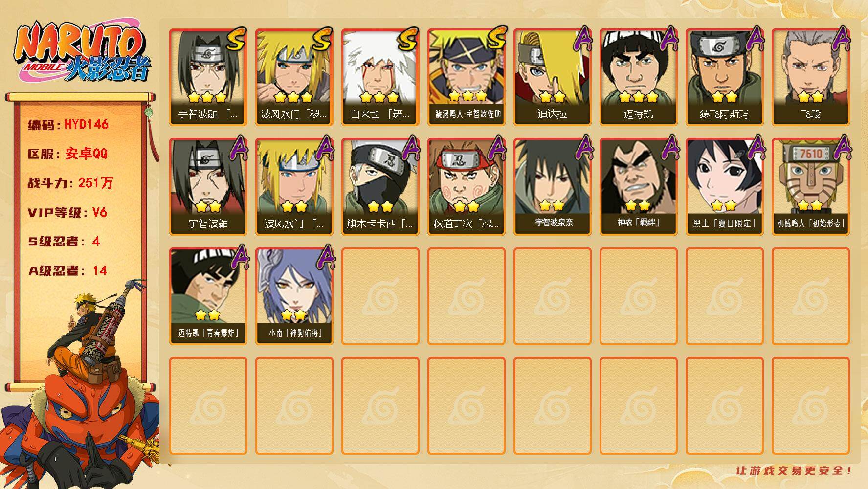The width and height of the screenshot is (868, 489).
Task: Click the Naruto Mobile 火影忍者 logo
Action: click(82, 53)
